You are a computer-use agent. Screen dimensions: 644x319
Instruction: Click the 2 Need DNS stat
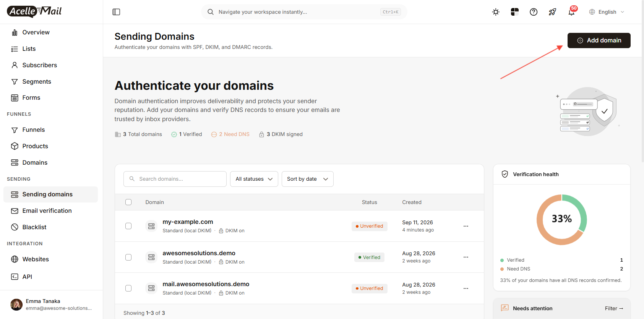tap(230, 134)
